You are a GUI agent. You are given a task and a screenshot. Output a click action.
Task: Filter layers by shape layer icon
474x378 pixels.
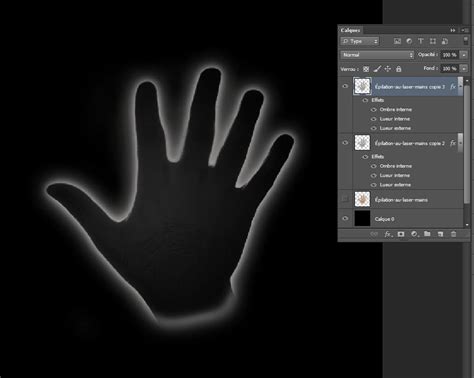[x=433, y=41]
